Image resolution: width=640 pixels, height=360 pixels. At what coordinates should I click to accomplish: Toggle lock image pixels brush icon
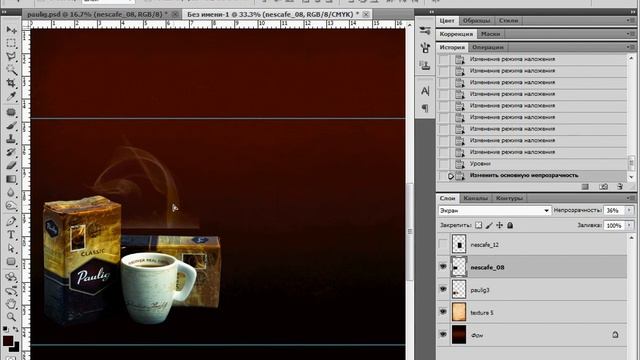(489, 225)
